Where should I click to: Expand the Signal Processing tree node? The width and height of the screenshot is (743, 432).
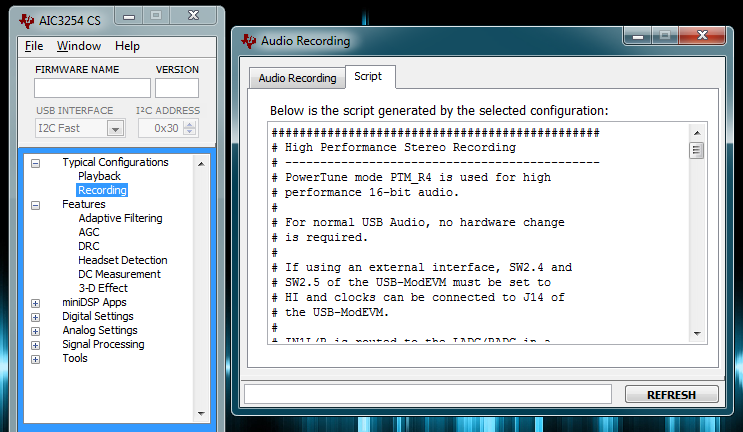point(36,345)
